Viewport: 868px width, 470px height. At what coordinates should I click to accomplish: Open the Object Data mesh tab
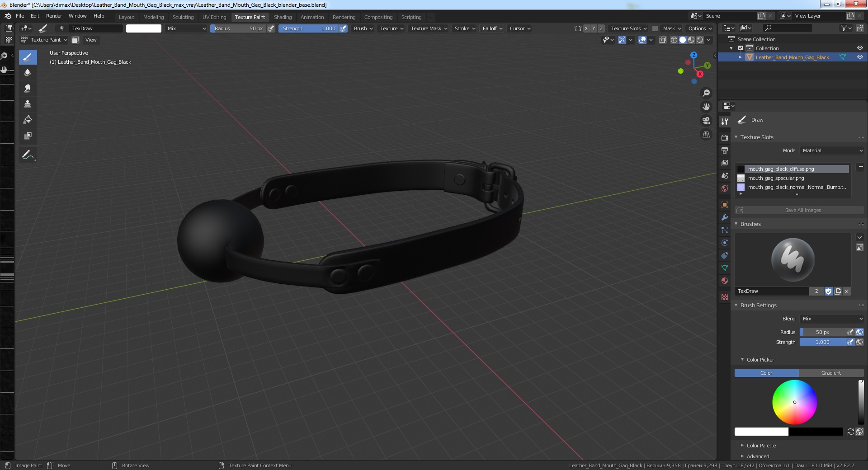pos(725,268)
